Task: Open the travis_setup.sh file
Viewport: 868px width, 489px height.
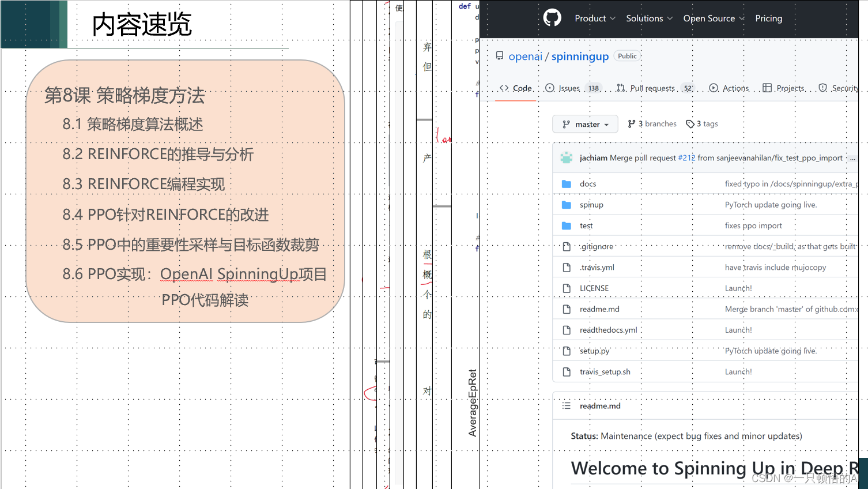Action: (605, 372)
